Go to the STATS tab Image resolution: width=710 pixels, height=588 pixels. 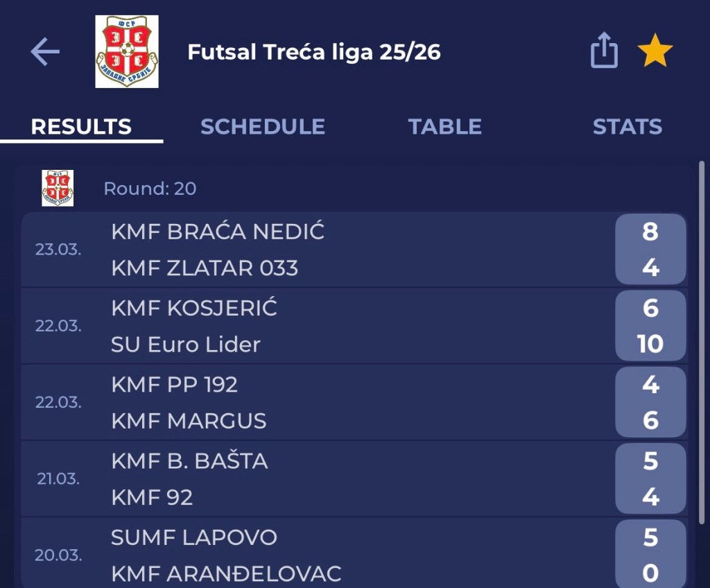pyautogui.click(x=627, y=127)
